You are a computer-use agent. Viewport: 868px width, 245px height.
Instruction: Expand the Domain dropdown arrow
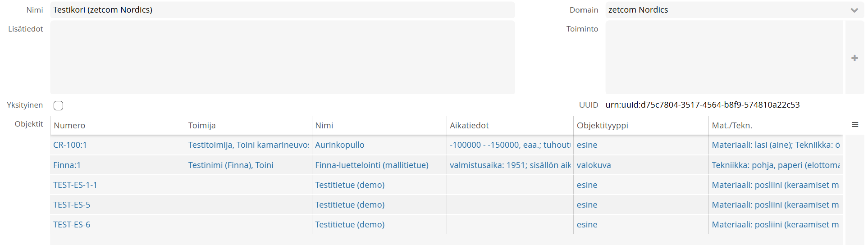(x=854, y=10)
